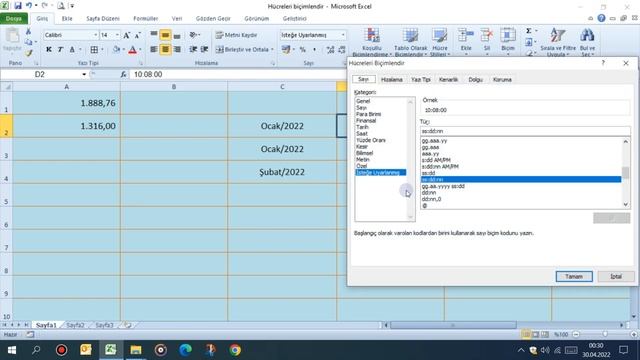
Task: Select gg.aa.yyyy ss:dd format code
Action: click(443, 186)
